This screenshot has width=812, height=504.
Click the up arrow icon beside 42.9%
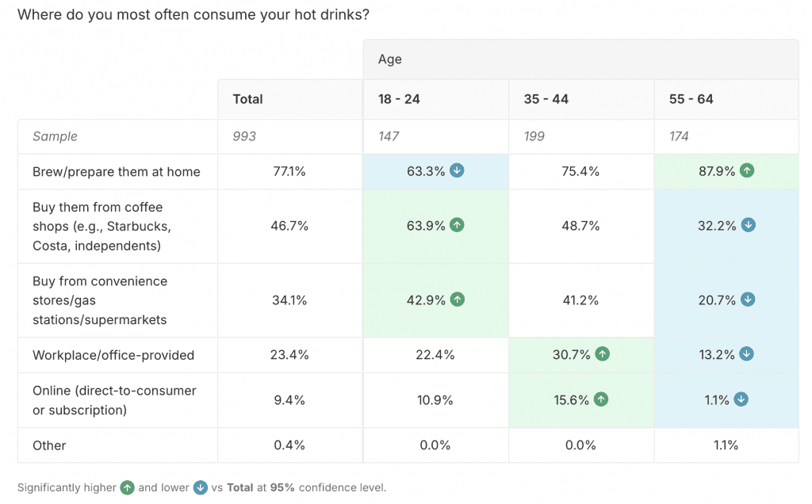coord(457,300)
